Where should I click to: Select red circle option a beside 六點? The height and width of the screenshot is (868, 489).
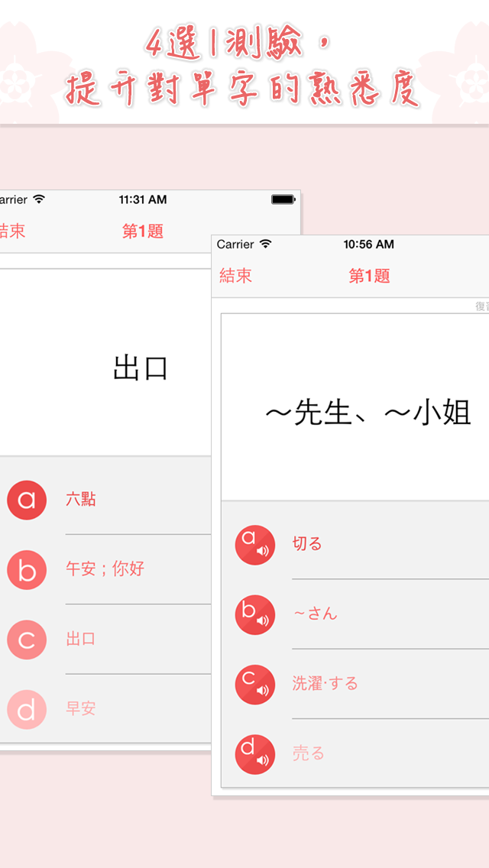pos(27,500)
